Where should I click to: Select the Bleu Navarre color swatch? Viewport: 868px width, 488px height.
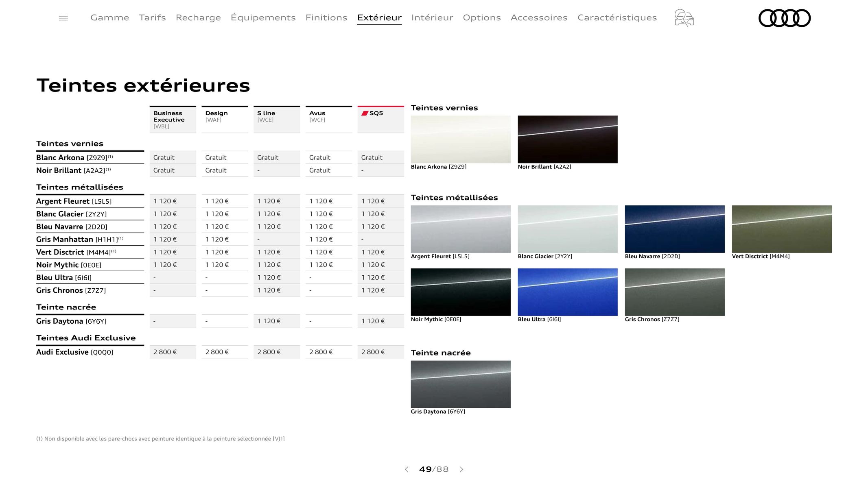pyautogui.click(x=675, y=229)
